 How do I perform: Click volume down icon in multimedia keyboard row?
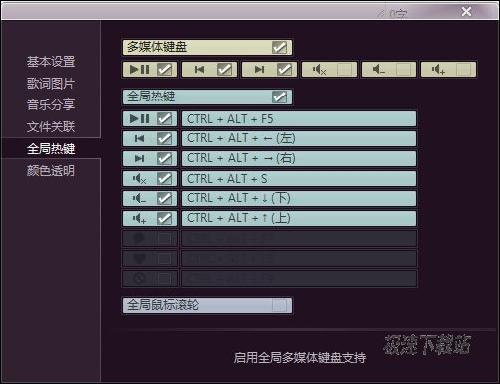[379, 70]
